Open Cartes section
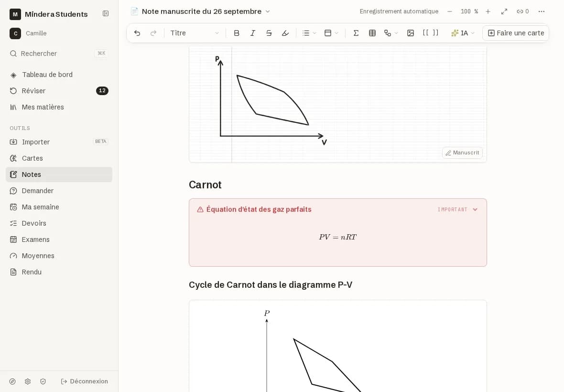Viewport: 564px width, 392px height. pyautogui.click(x=59, y=158)
